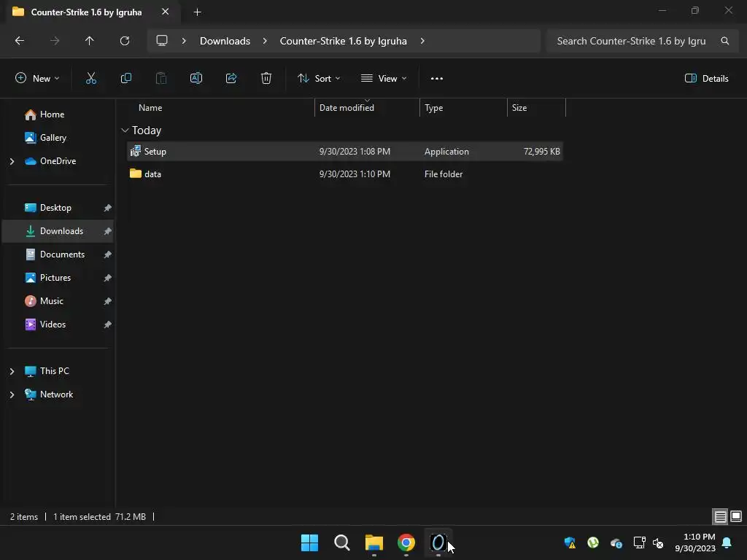Switch to large thumbnails view icon in status bar
The image size is (747, 560).
[x=736, y=517]
